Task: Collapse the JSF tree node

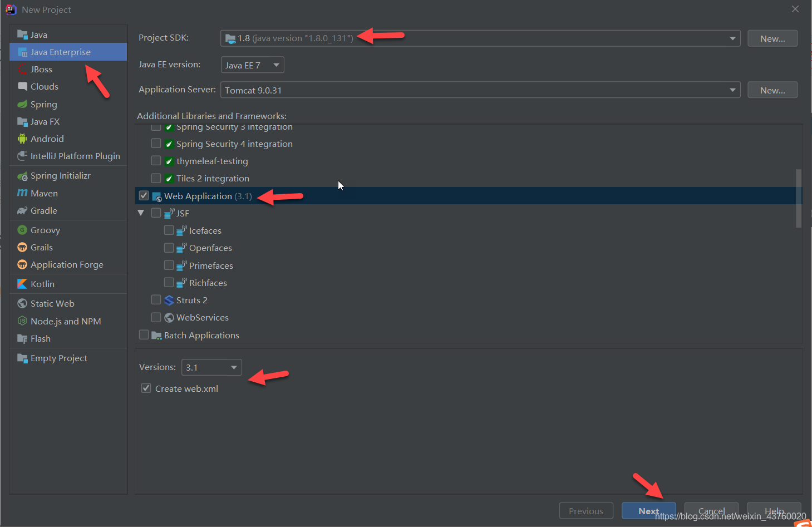Action: [x=141, y=213]
